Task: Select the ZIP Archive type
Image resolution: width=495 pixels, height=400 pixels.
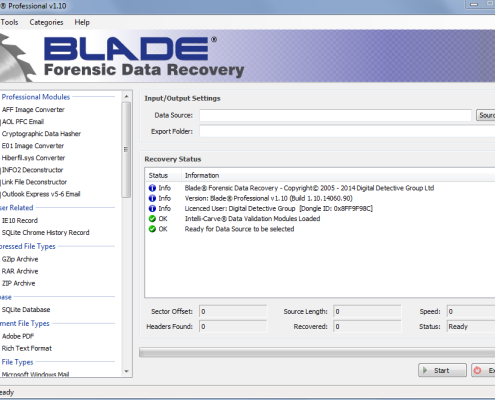Action: click(x=18, y=283)
